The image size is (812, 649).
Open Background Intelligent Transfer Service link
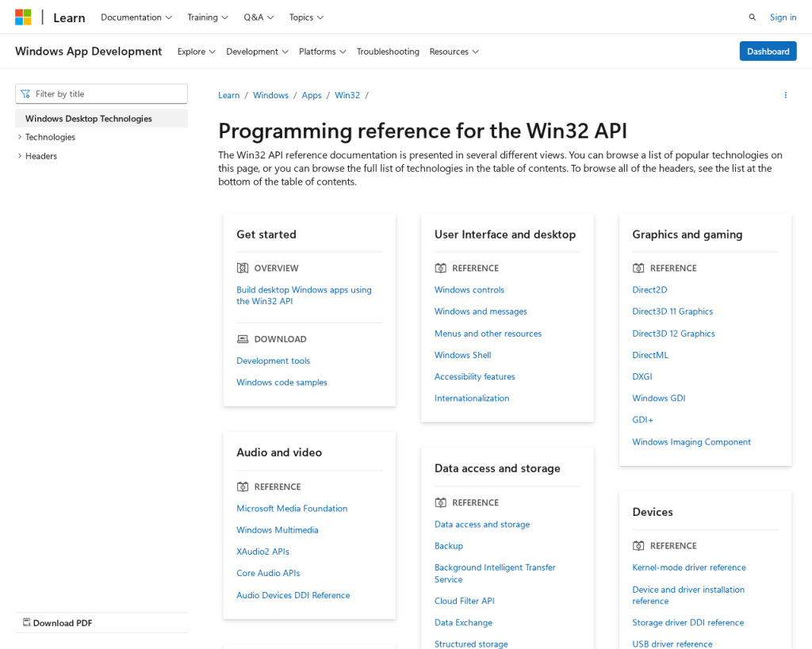(495, 574)
